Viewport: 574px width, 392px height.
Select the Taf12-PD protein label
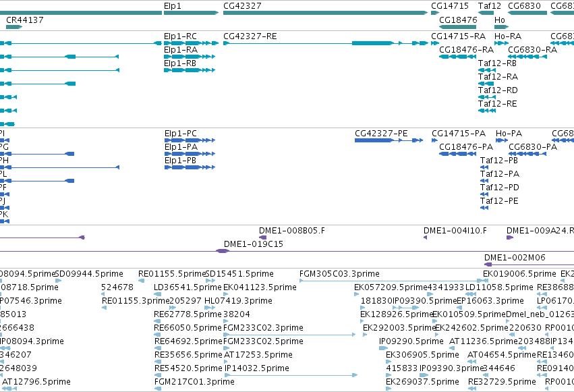coord(500,188)
